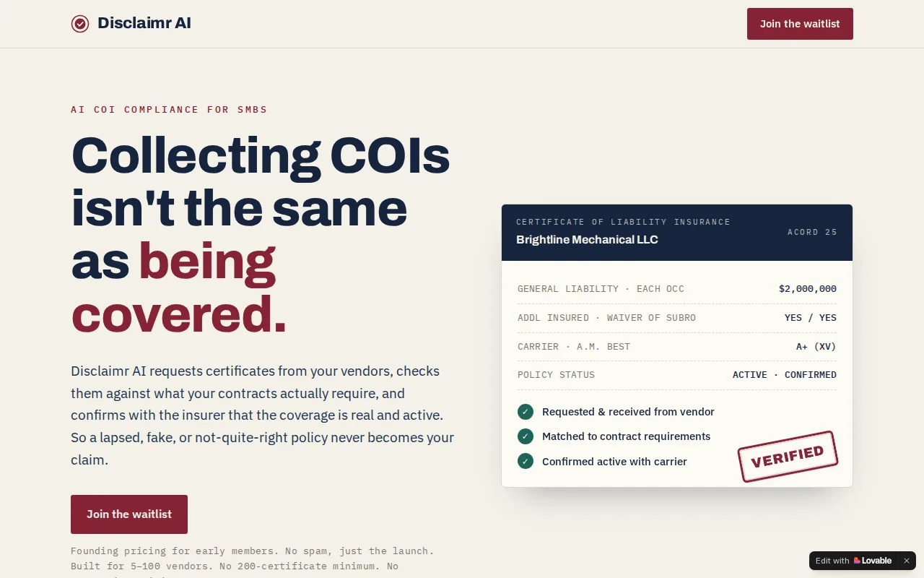This screenshot has height=578, width=924.
Task: Click the Disclaimr AI brand name
Action: pos(144,23)
